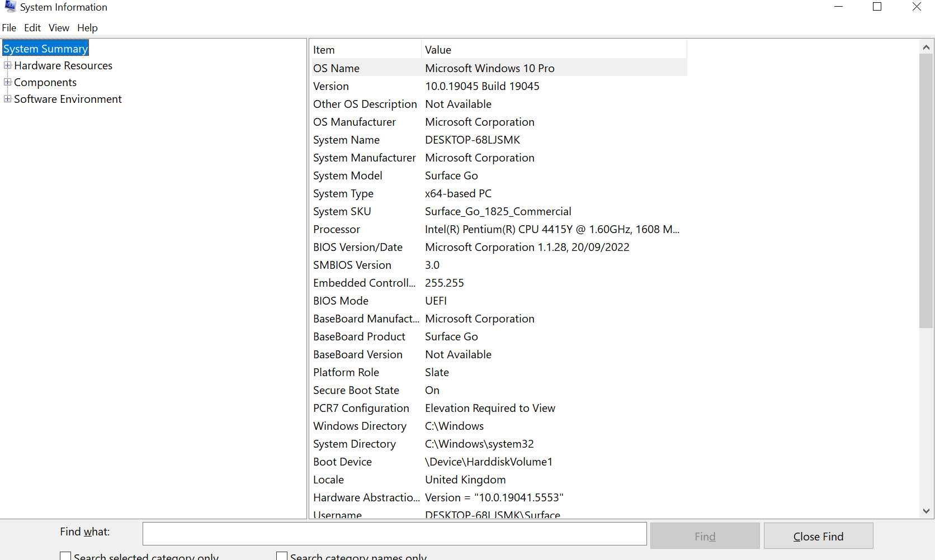Select the PCR7 Configuration row
Viewport: 935px width, 560px height.
point(498,408)
